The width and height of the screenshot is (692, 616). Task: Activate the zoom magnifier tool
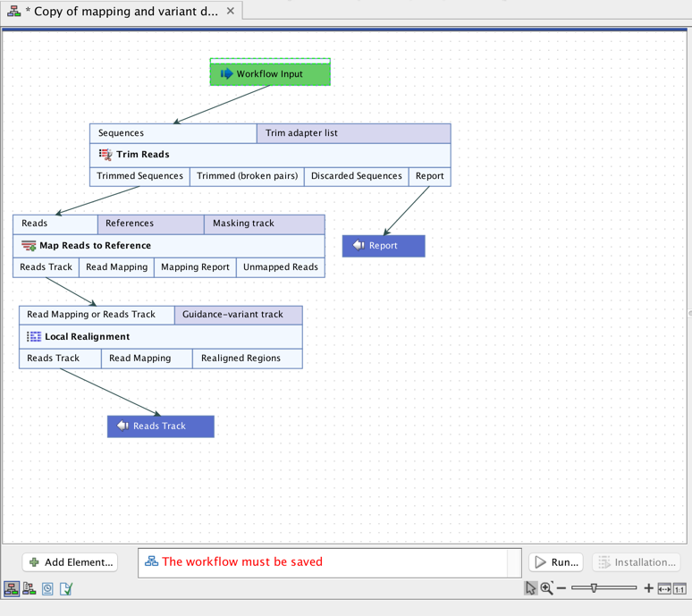[x=546, y=588]
